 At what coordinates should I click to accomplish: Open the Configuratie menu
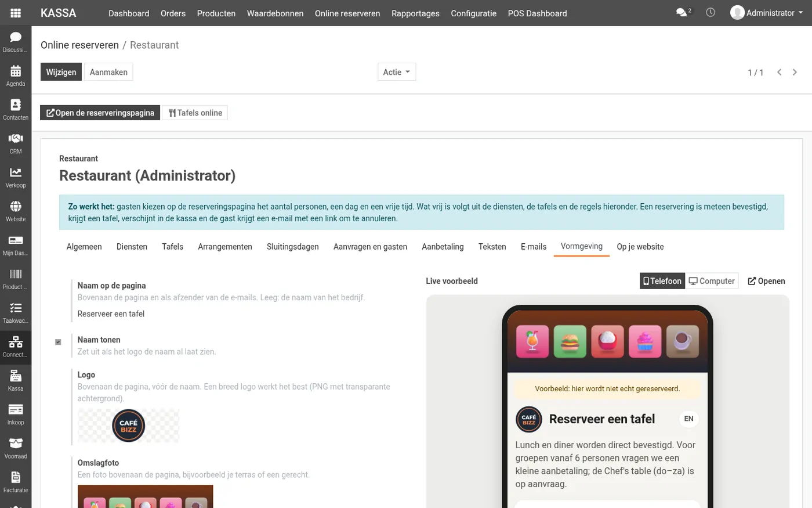(474, 13)
